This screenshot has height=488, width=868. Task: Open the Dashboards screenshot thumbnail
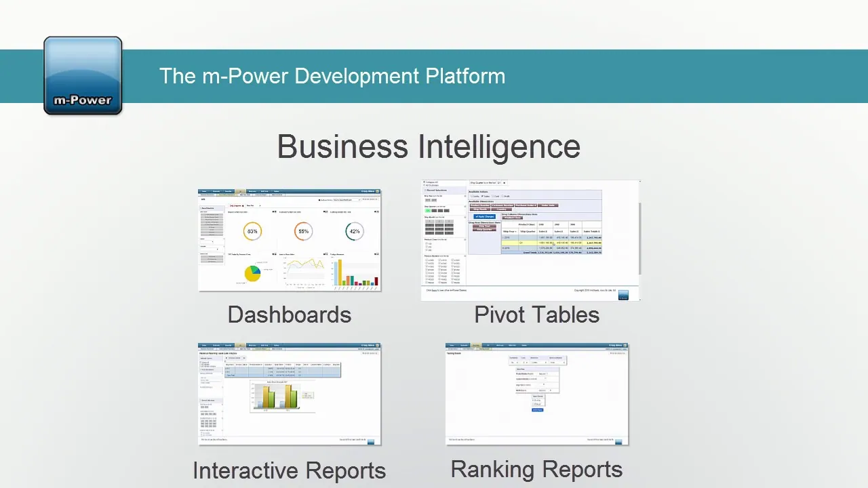click(x=290, y=240)
